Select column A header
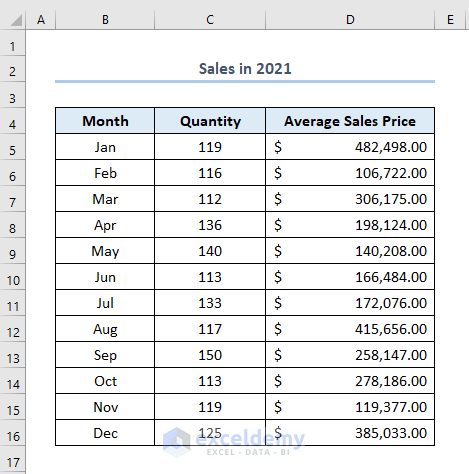The image size is (469, 474). tap(41, 20)
